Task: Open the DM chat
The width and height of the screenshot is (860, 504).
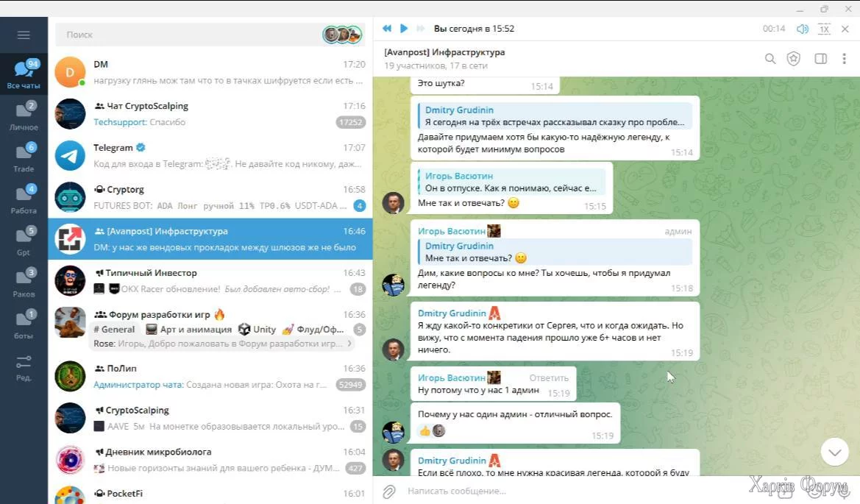Action: [210, 72]
